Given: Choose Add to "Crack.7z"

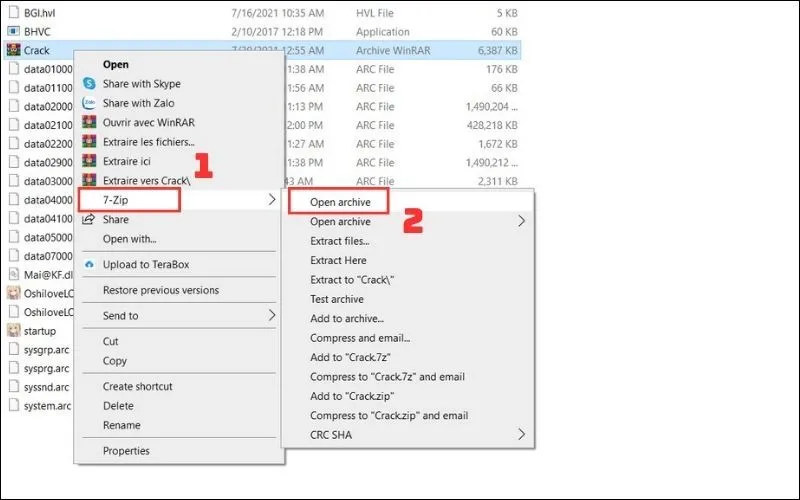Looking at the screenshot, I should point(350,357).
